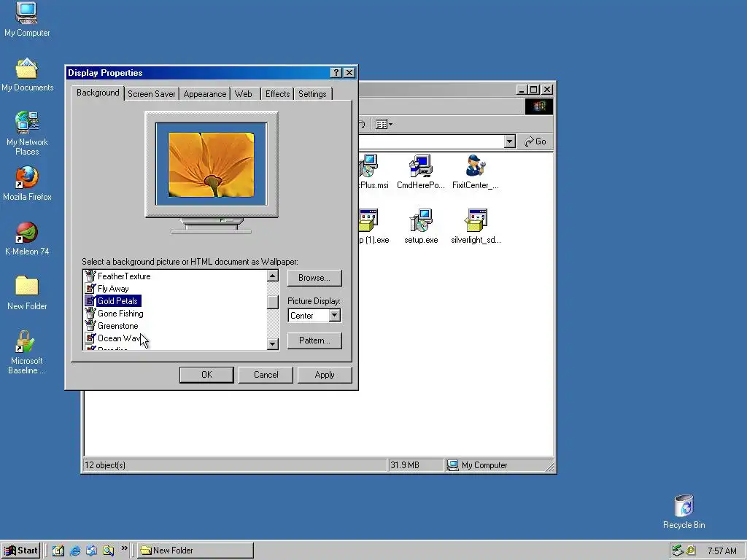Click the search folder quick launch icon
Screen dimensions: 747x560
point(108,551)
